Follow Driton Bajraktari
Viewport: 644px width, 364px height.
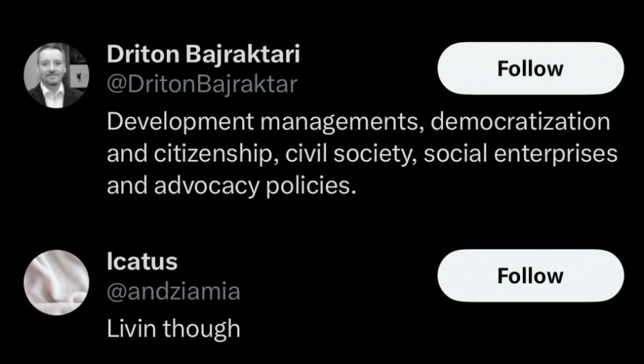point(530,69)
